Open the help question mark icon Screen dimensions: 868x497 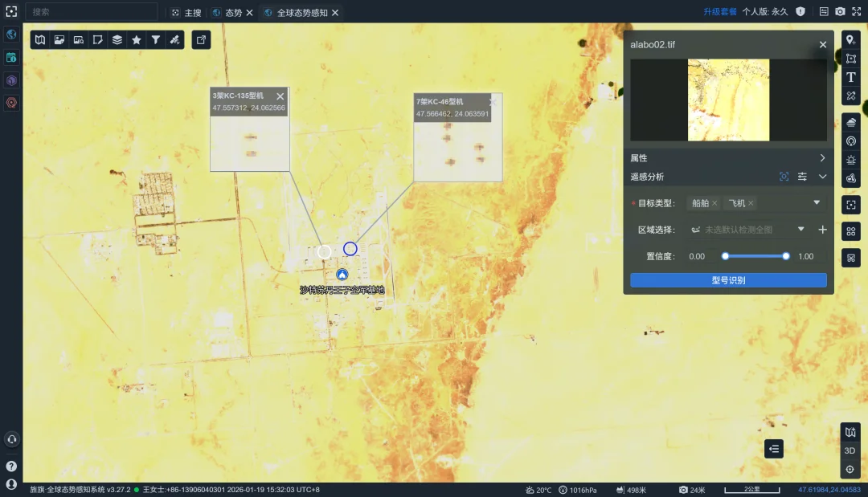click(x=11, y=466)
